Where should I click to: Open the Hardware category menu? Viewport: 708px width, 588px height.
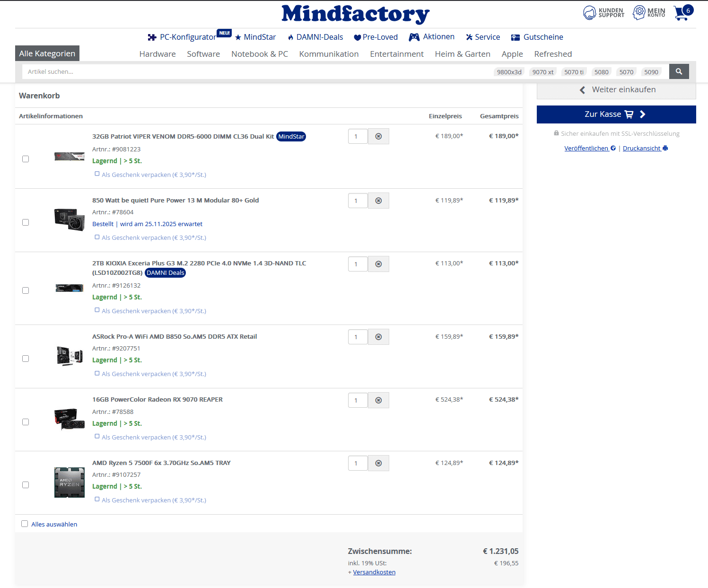coord(157,54)
